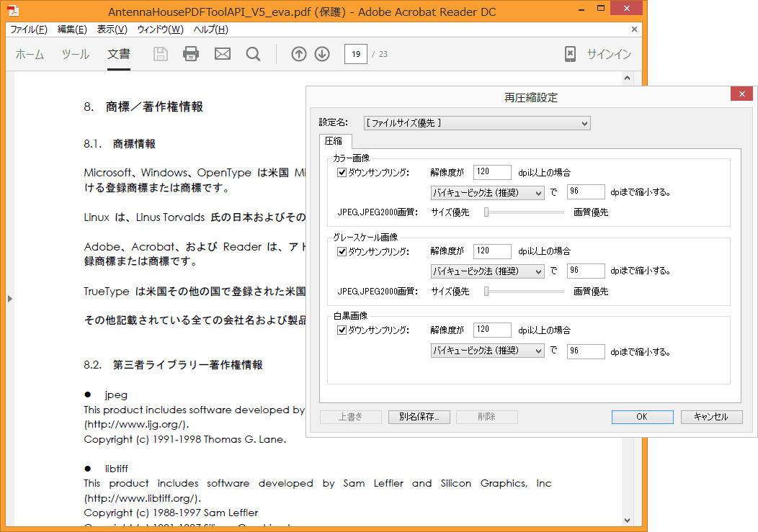Click the 別名保存... button
This screenshot has width=758, height=532.
419,417
